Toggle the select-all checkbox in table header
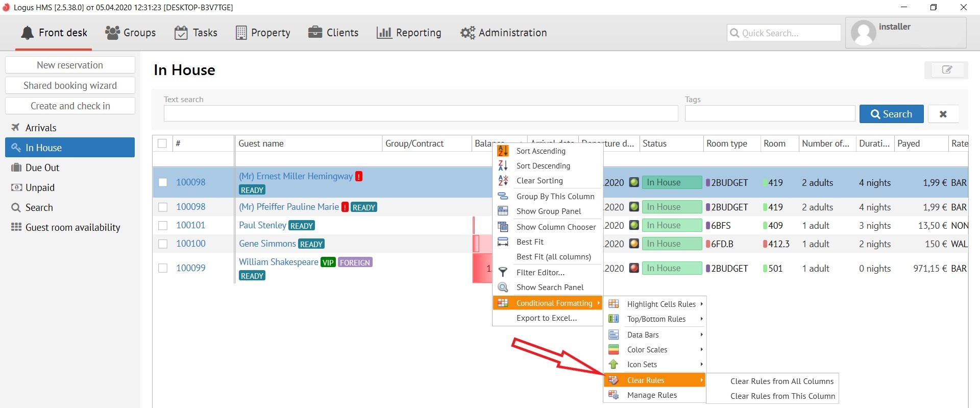 (162, 143)
